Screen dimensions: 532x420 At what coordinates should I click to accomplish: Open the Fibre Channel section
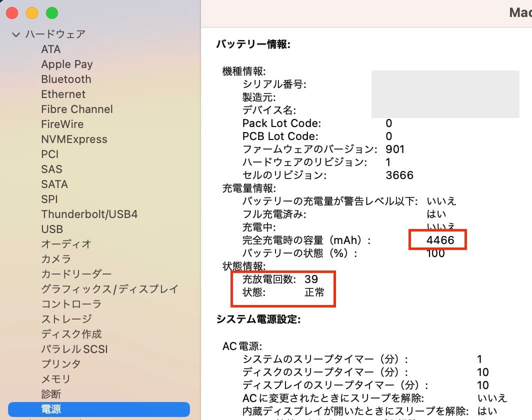(76, 109)
